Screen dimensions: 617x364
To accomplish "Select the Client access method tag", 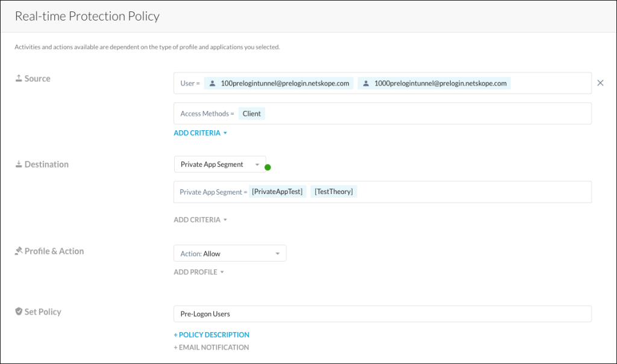I will (x=251, y=113).
